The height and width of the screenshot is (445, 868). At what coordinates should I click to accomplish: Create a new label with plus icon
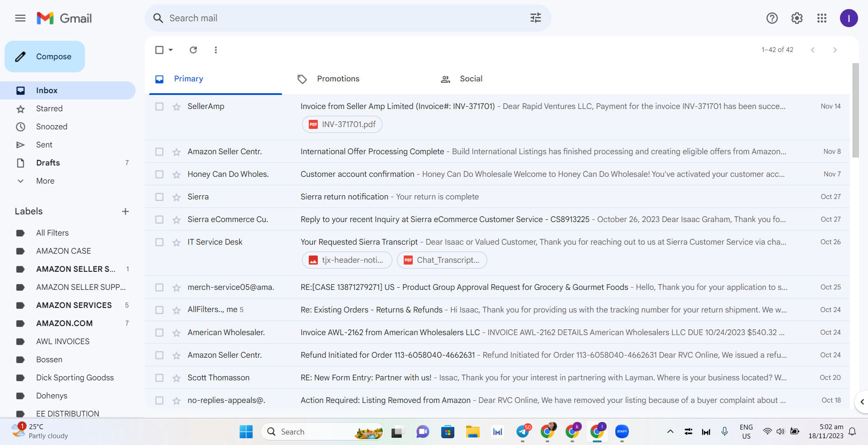125,211
